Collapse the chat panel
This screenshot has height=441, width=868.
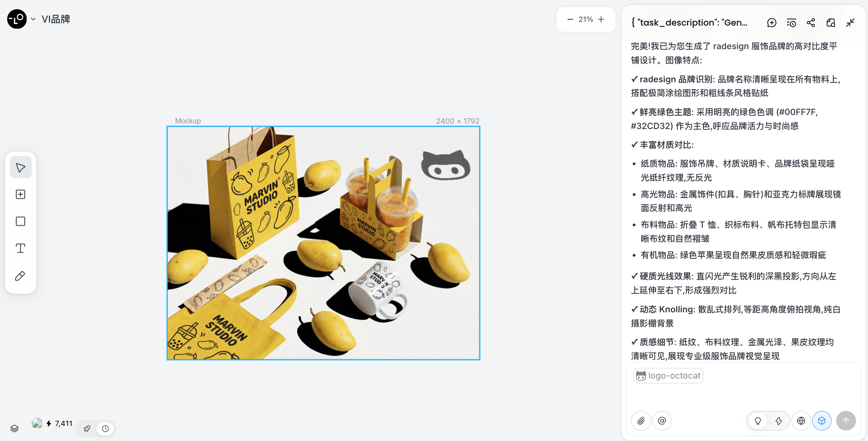click(850, 23)
